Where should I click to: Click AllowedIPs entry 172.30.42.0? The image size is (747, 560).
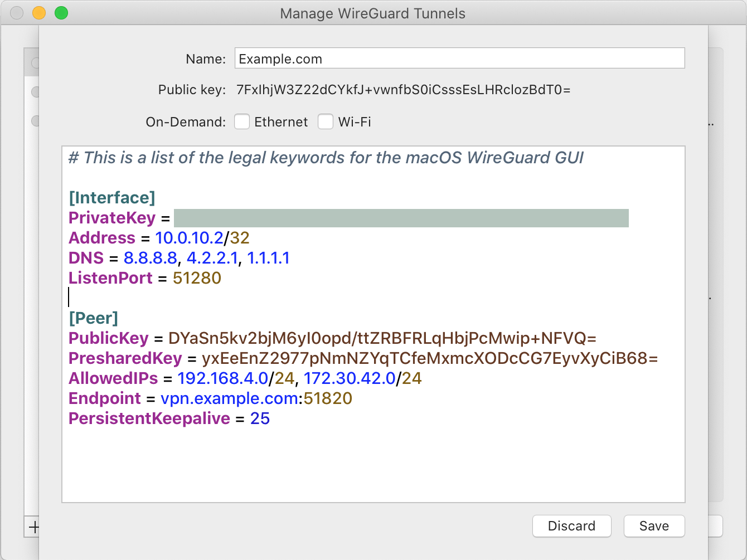[350, 378]
